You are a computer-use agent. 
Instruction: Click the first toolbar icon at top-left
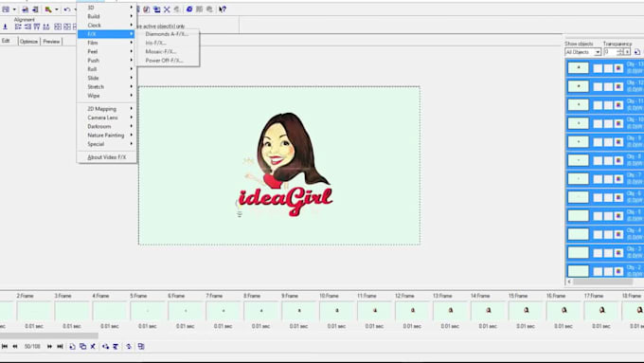click(6, 9)
